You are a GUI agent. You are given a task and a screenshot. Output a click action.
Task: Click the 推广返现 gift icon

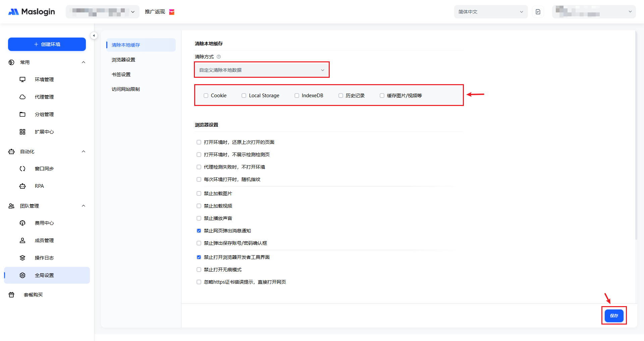pyautogui.click(x=172, y=12)
